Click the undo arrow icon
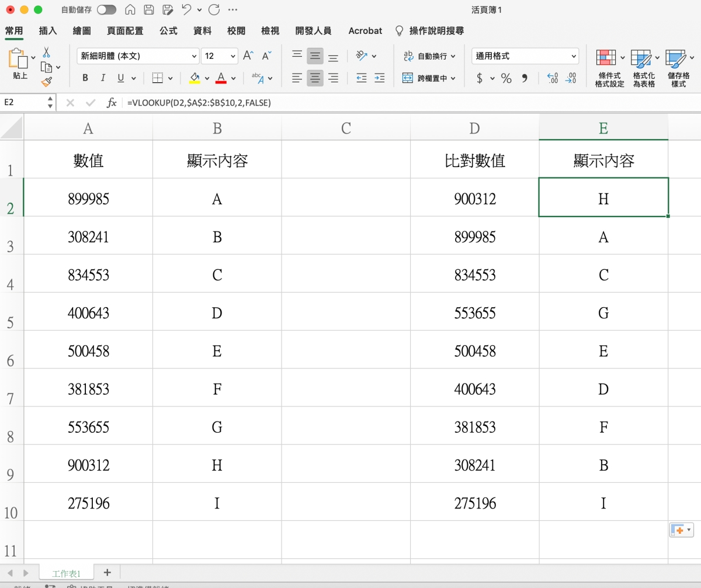The width and height of the screenshot is (701, 588). tap(186, 10)
